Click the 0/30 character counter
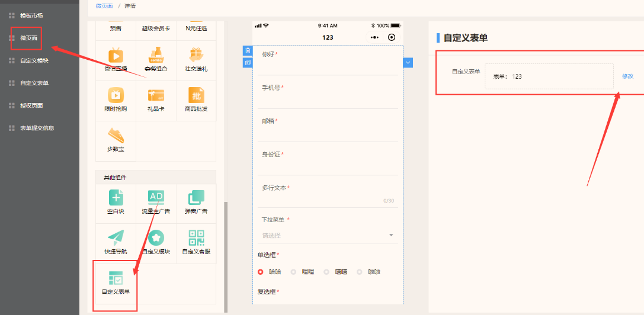Viewport: 644px width, 315px height. 389,201
